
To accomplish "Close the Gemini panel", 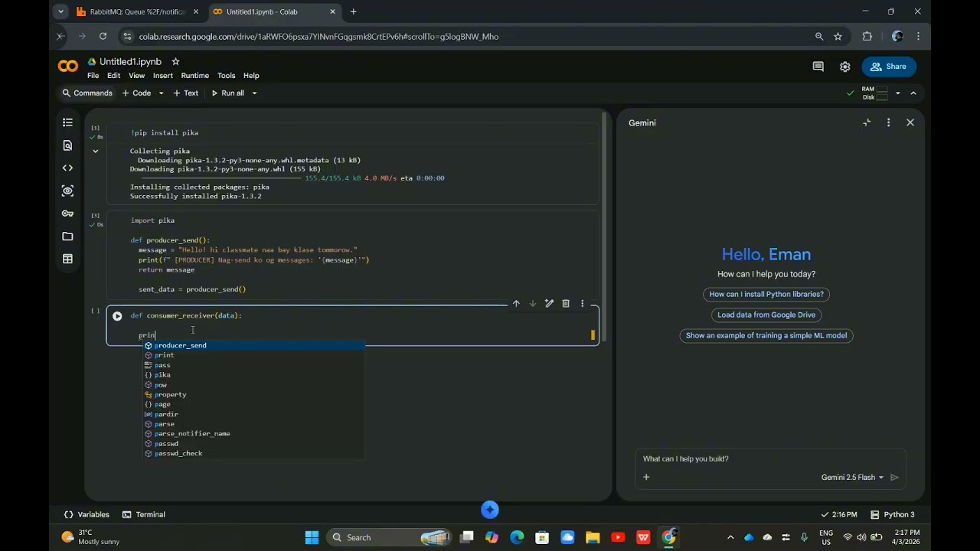I will (910, 122).
